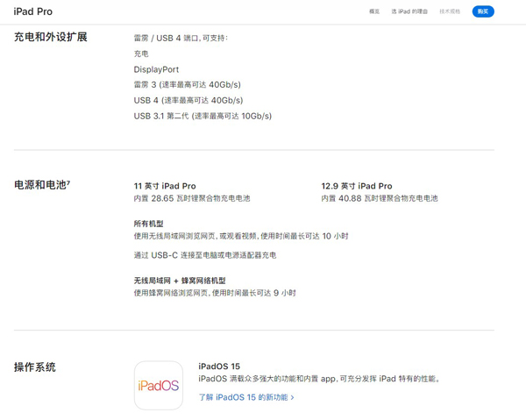The height and width of the screenshot is (420, 526).
Task: Click the 12.9 英寸 iPad Pro heading
Action: tap(357, 186)
